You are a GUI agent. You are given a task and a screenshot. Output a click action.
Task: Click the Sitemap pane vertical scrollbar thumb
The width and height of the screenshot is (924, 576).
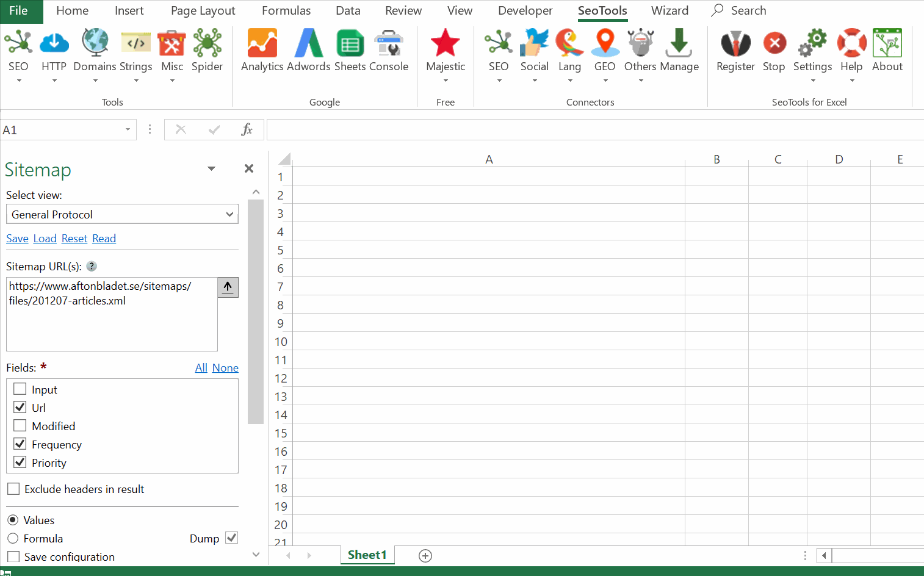[256, 311]
